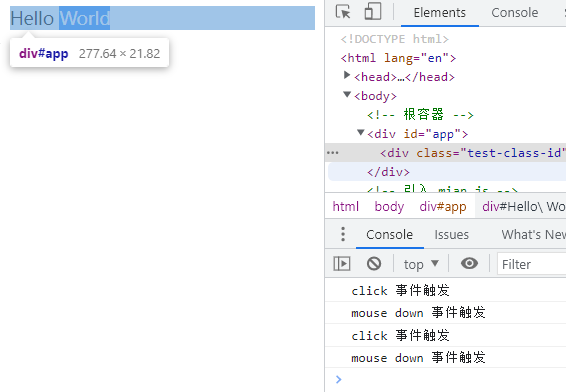
Task: Open the top JavaScript context dropdown
Action: tap(421, 264)
